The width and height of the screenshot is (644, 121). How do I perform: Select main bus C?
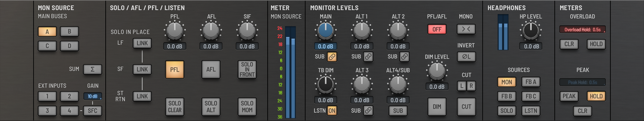47,46
